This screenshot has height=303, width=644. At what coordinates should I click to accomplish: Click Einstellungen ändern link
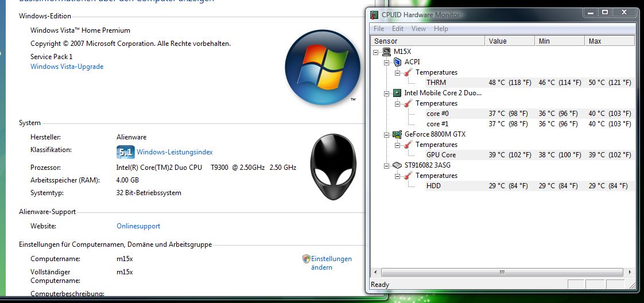tap(331, 263)
